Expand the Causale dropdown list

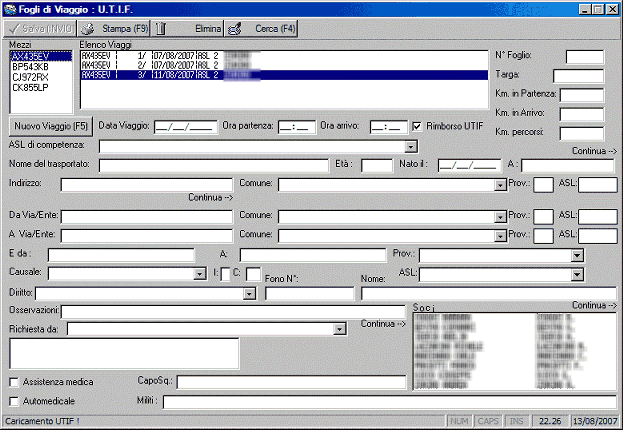pos(200,274)
